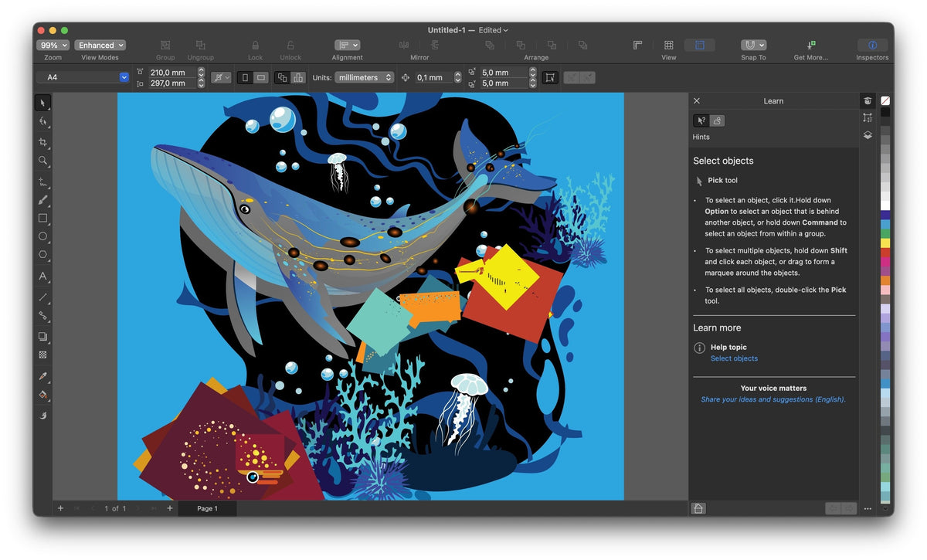Click the Get More icon
The width and height of the screenshot is (927, 560).
(x=810, y=45)
